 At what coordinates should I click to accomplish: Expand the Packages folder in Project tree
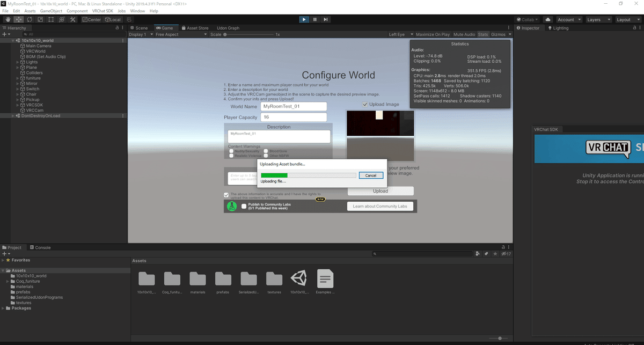click(x=3, y=308)
